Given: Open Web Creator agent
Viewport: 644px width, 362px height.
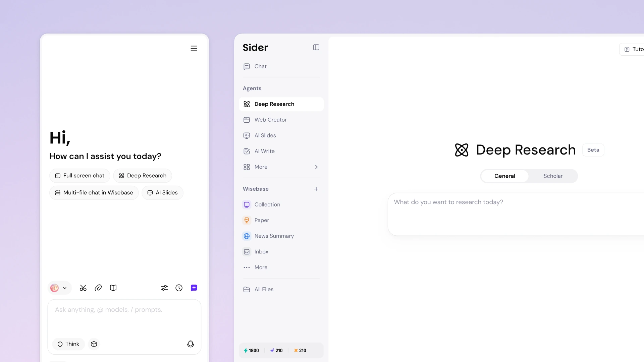Looking at the screenshot, I should [x=281, y=120].
